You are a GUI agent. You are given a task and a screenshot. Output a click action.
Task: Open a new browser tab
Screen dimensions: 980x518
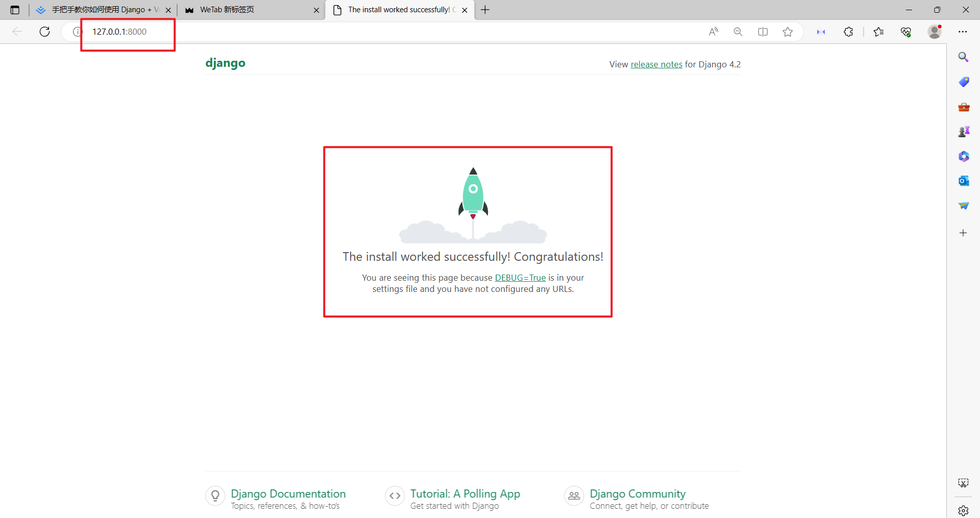click(x=485, y=10)
